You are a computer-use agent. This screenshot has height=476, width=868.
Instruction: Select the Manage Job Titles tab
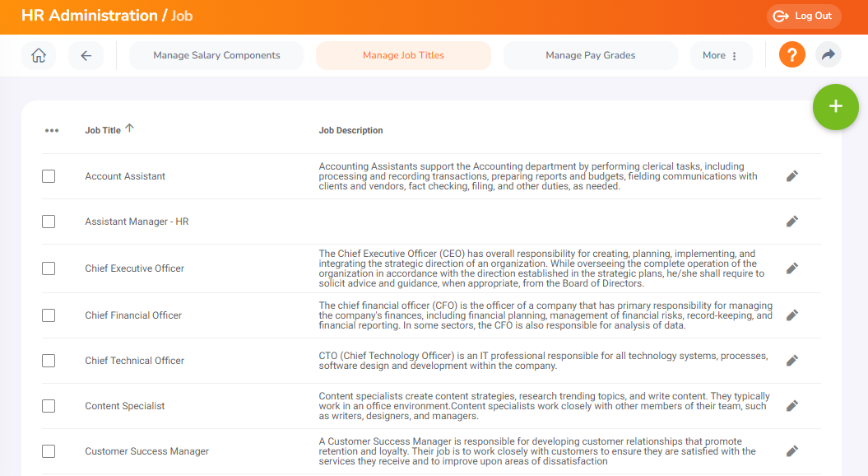click(403, 54)
